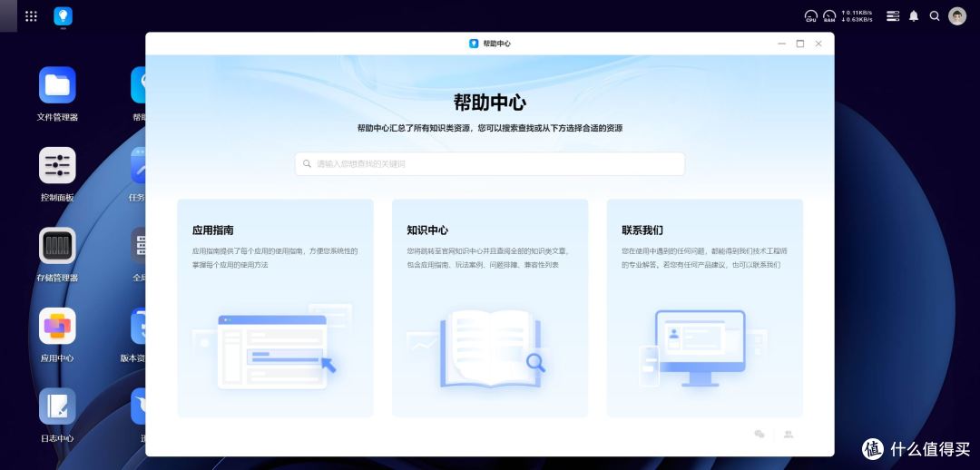Image resolution: width=980 pixels, height=470 pixels.
Task: Open the notification bell
Action: (914, 16)
